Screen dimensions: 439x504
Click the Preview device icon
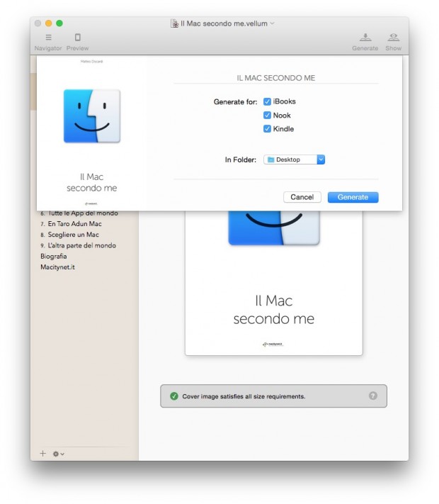(x=77, y=38)
